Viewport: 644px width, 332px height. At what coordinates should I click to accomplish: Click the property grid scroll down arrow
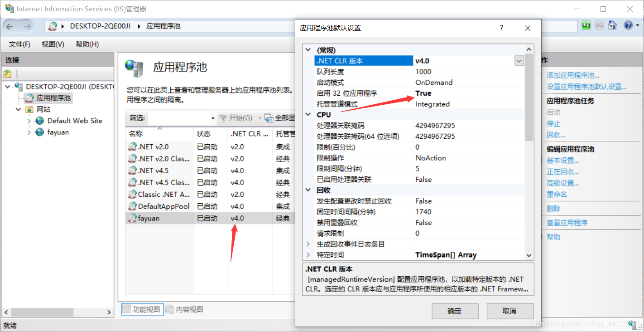point(529,256)
